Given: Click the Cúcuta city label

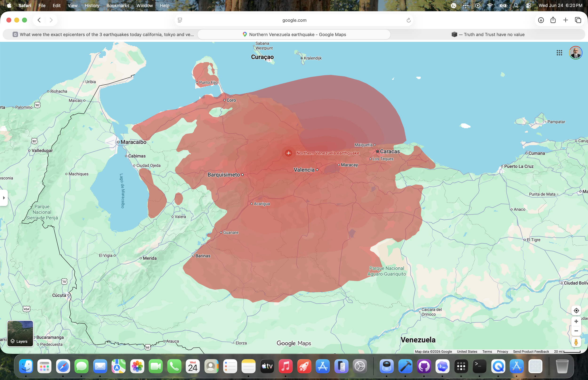Looking at the screenshot, I should (x=59, y=295).
